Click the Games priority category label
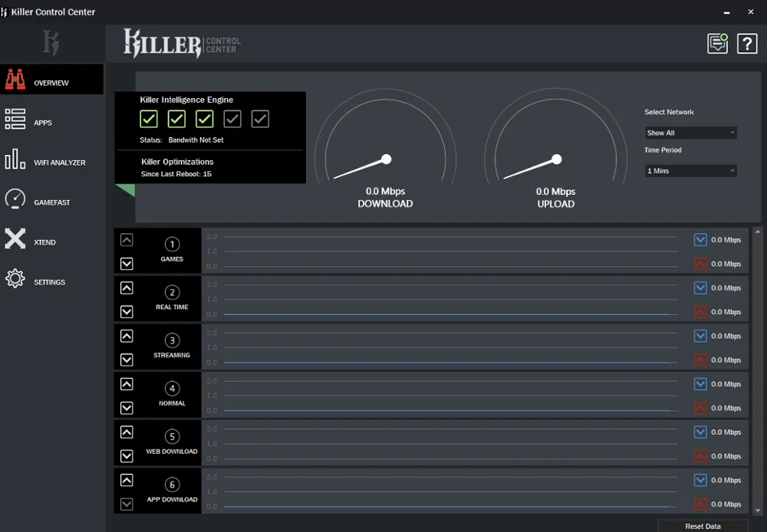 coord(172,259)
